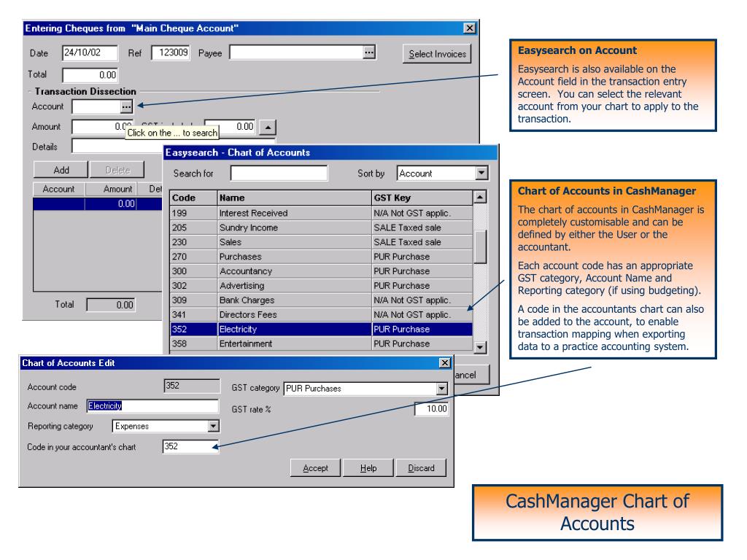Click the Discard button
747x560 pixels.
421,468
